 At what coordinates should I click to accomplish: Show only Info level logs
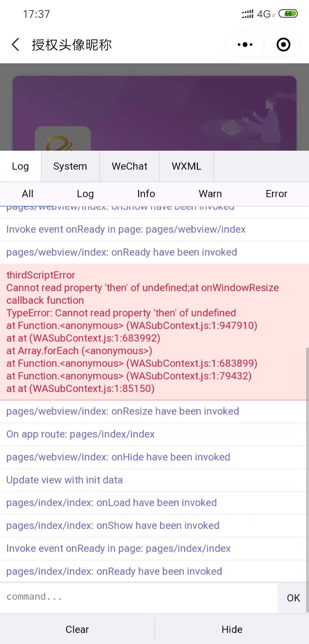[146, 194]
